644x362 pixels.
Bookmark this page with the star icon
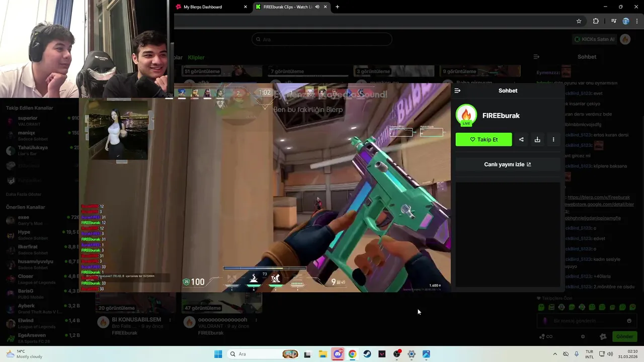click(x=579, y=21)
